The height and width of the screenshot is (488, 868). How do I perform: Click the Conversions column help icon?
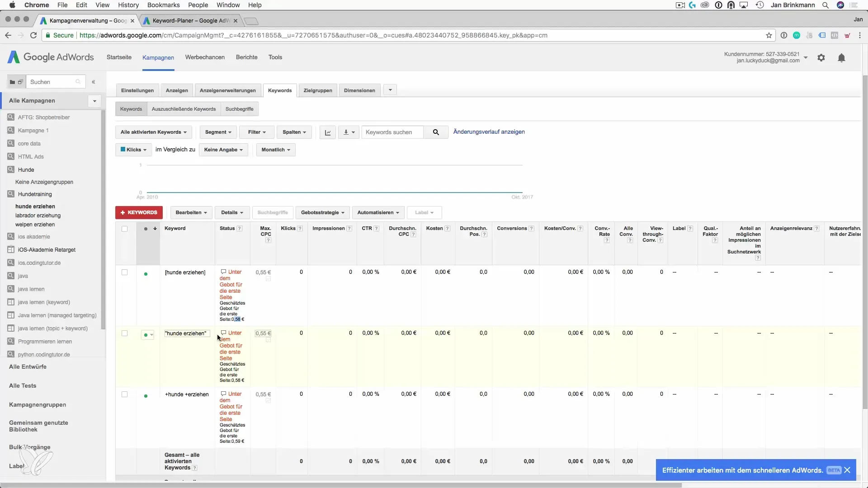coord(531,229)
